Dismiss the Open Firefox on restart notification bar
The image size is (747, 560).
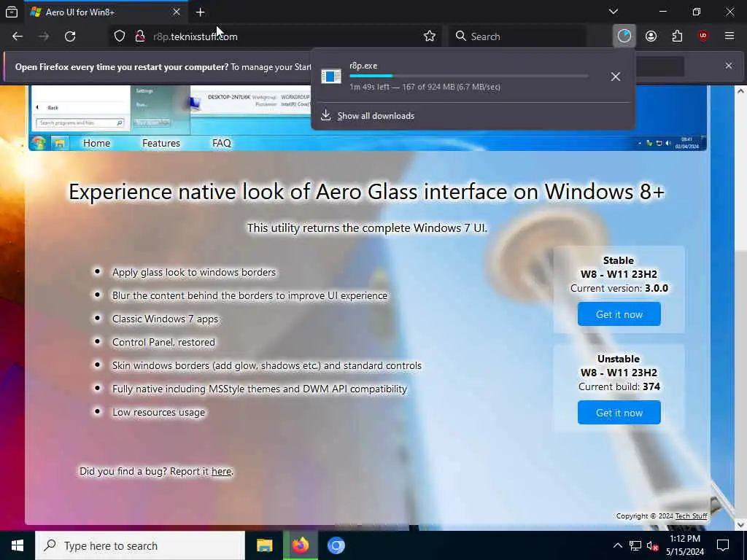point(729,66)
